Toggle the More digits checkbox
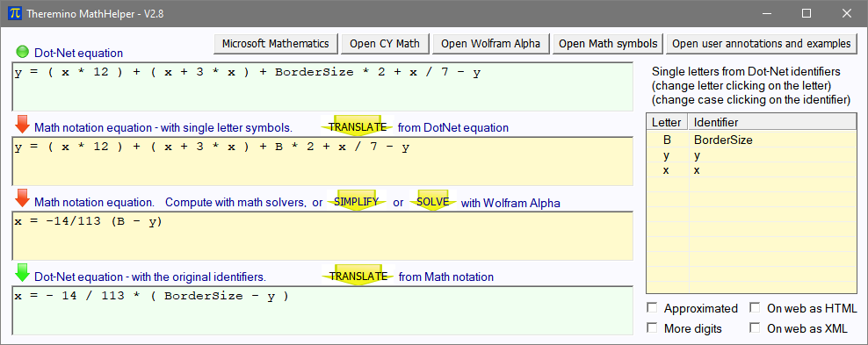This screenshot has height=345, width=868. [x=652, y=327]
